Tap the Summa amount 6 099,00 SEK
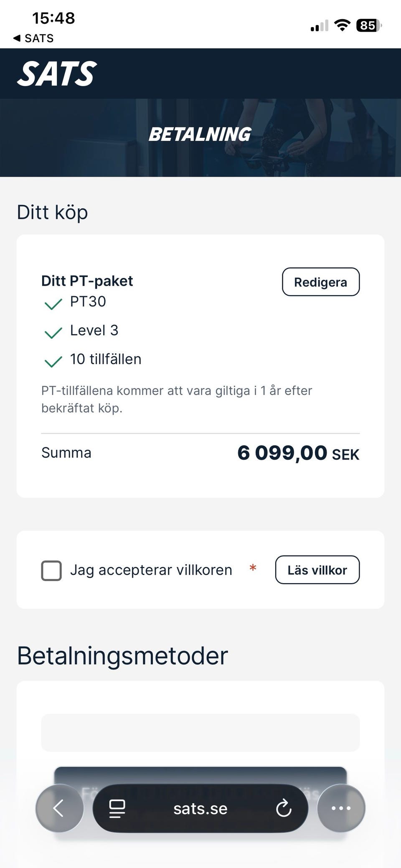401x868 pixels. 298,453
